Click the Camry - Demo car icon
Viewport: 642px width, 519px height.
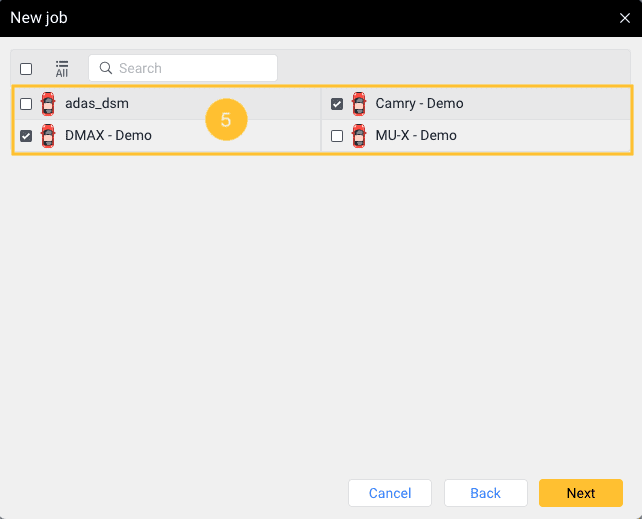pos(359,104)
